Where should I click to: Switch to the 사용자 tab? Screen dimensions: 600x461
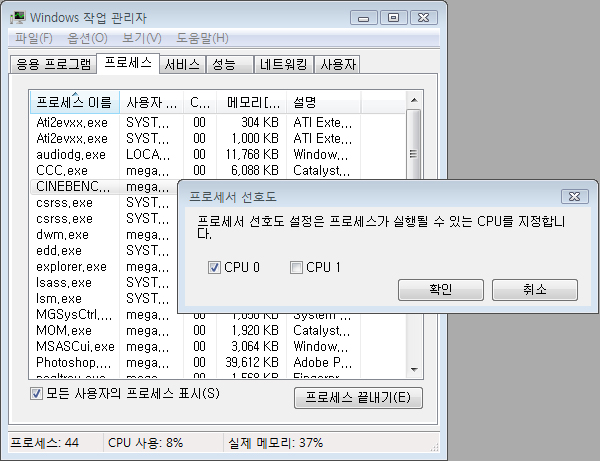tap(338, 64)
